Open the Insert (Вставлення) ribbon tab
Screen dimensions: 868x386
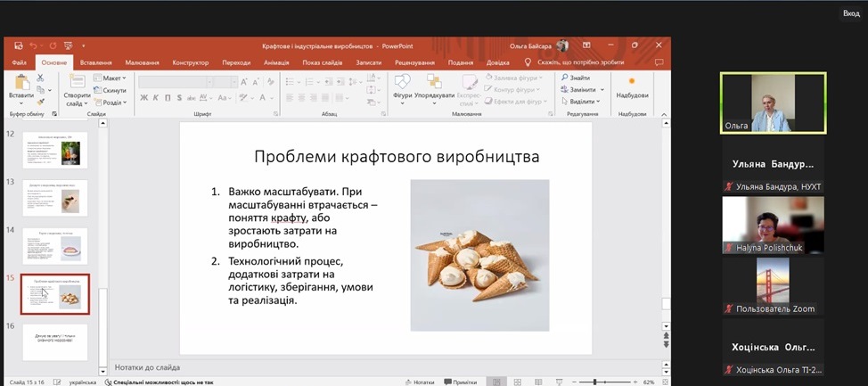click(x=95, y=62)
